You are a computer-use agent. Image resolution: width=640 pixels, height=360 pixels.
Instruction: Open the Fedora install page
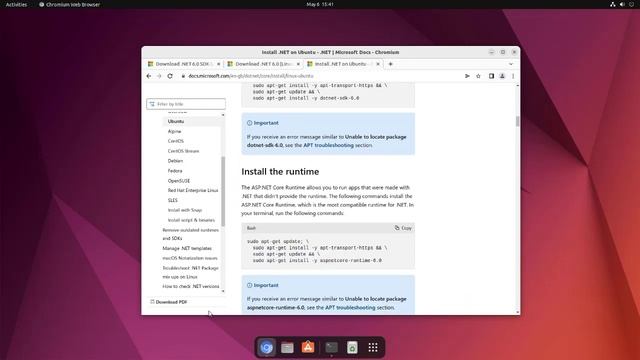(x=175, y=171)
